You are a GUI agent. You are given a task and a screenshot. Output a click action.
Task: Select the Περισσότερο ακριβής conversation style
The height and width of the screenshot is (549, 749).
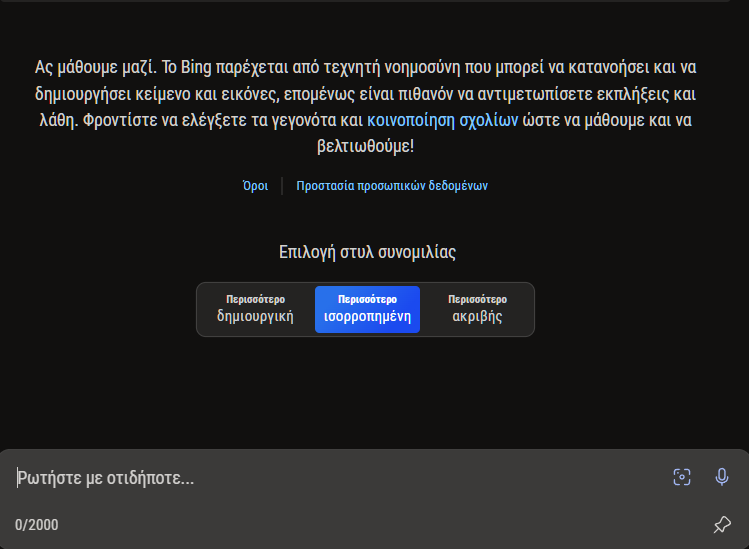[477, 309]
